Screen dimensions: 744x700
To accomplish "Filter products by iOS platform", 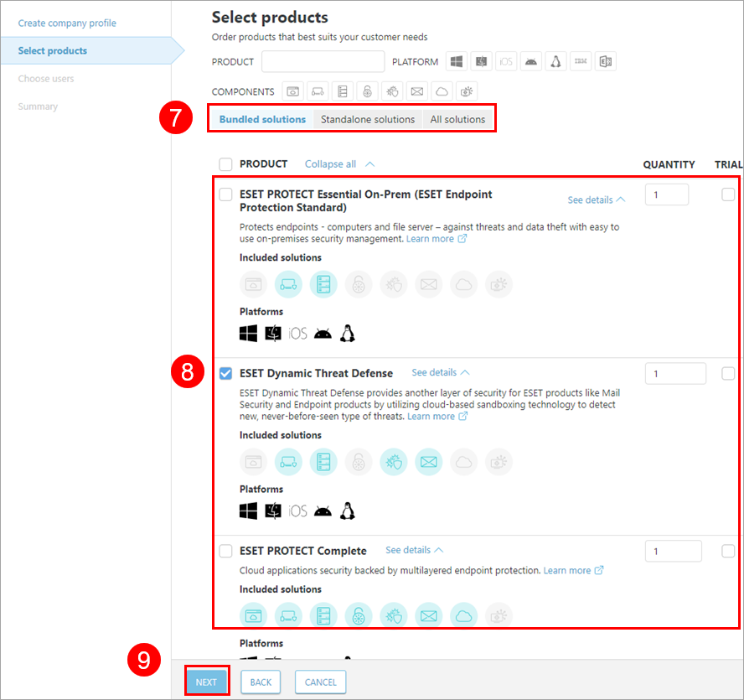I will tap(506, 62).
